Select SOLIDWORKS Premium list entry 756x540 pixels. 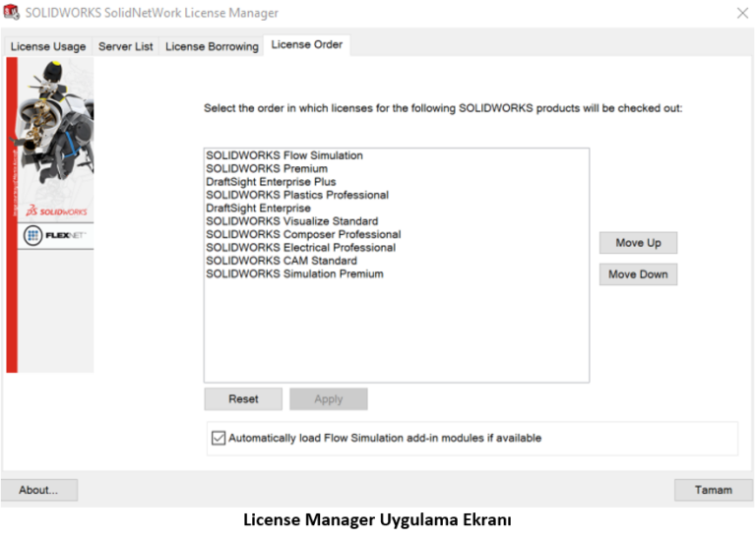[266, 169]
